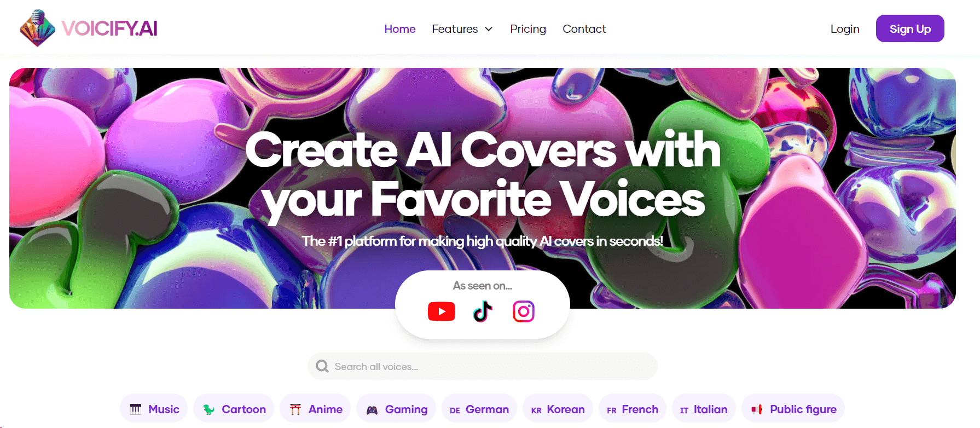Open the YouTube icon under As seen on
This screenshot has height=428, width=980.
coord(442,311)
